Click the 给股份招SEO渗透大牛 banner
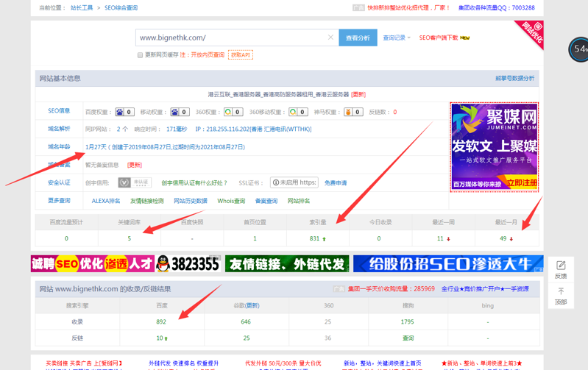Viewport: 588px width, 370px height. point(448,263)
